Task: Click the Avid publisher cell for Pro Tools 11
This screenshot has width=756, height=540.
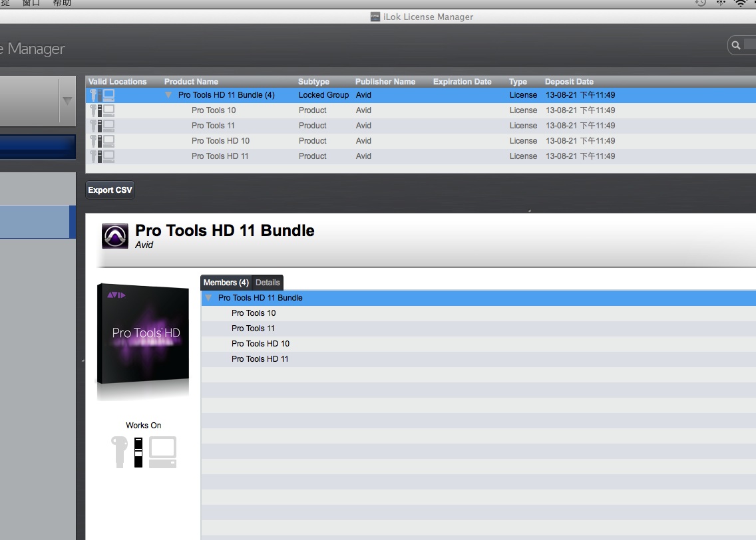Action: click(363, 126)
